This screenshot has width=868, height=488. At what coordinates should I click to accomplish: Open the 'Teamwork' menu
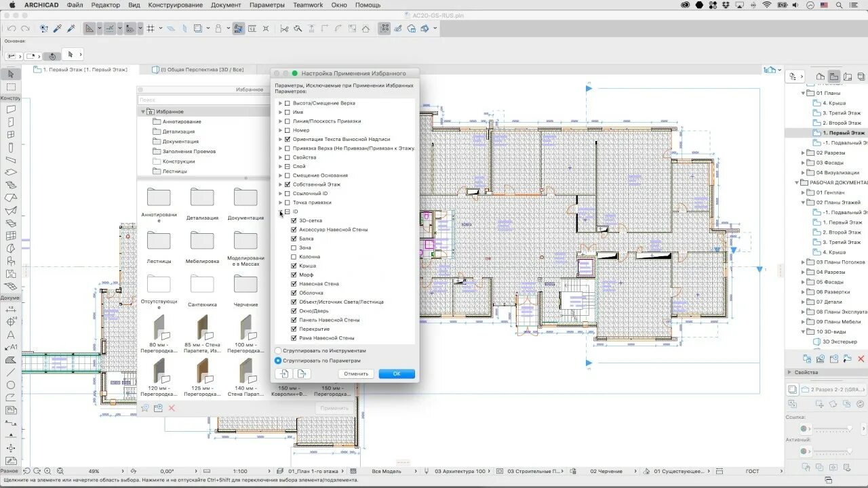pyautogui.click(x=308, y=5)
